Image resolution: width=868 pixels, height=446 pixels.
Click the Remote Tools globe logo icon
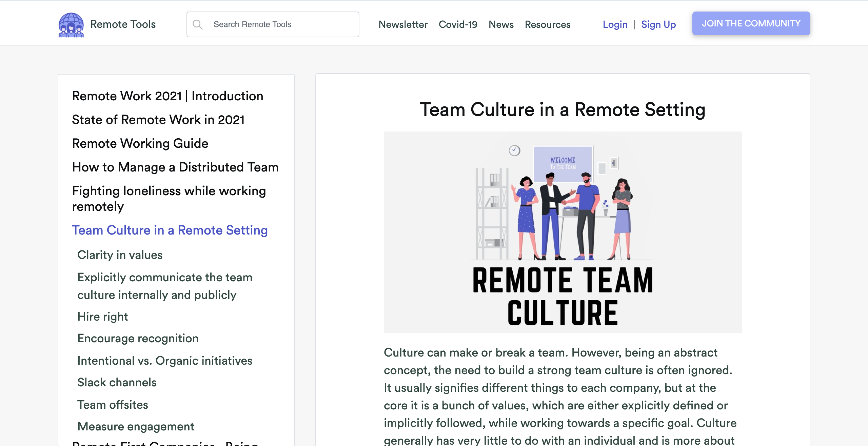click(x=71, y=25)
